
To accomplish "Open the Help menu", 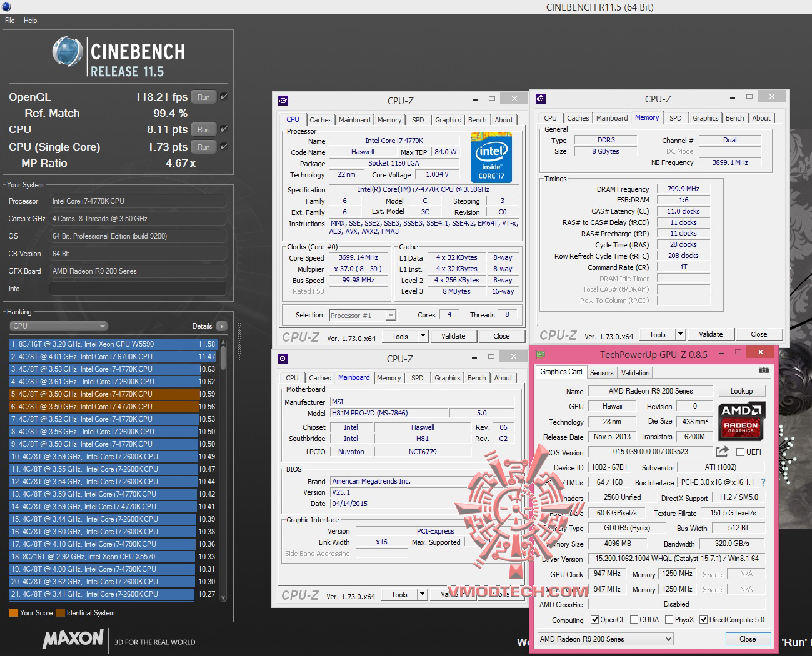I will pos(30,21).
